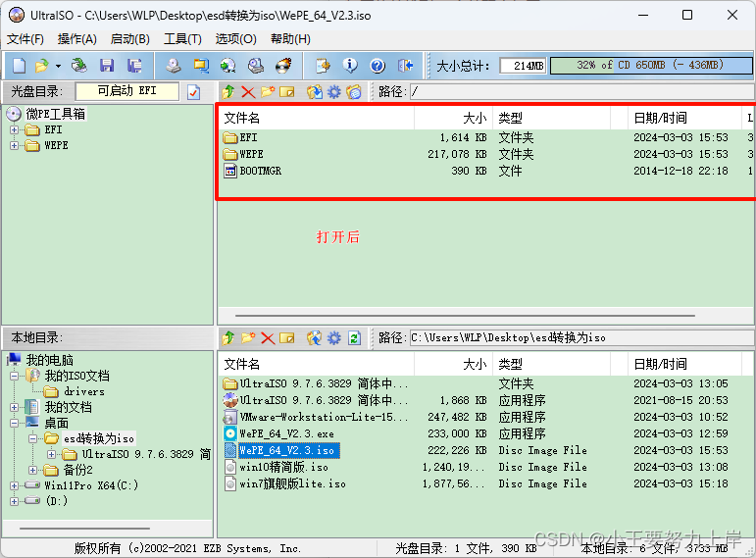Open the 文件(F) menu
This screenshot has height=558, width=756.
point(25,39)
